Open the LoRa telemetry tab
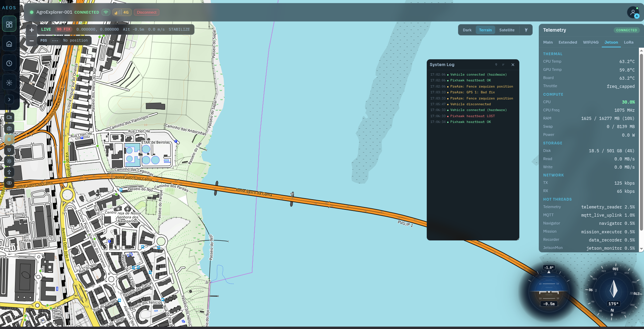 click(x=629, y=42)
